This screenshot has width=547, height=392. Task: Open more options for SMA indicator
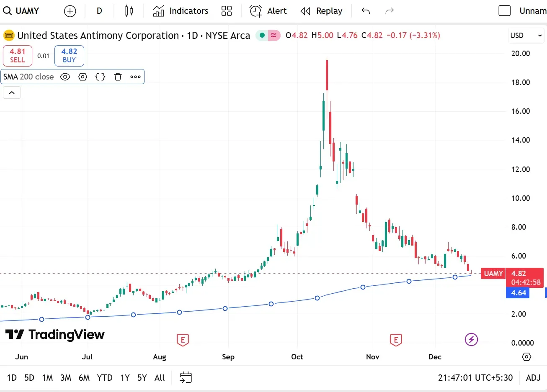point(135,77)
